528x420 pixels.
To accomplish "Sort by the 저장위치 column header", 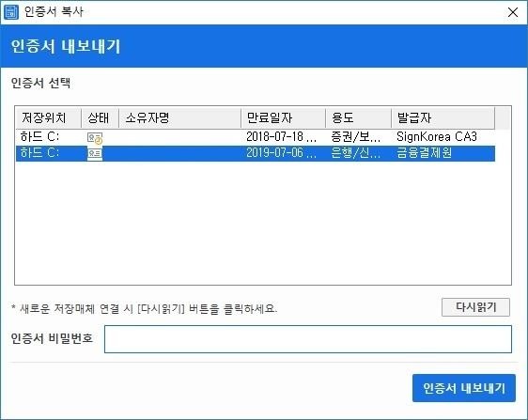I will [49, 117].
